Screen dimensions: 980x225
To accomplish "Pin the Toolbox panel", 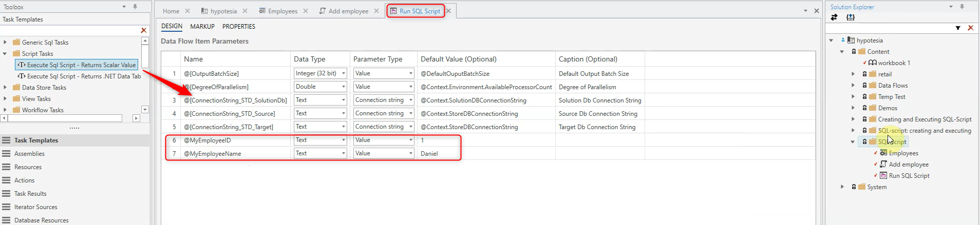I will pyautogui.click(x=135, y=7).
